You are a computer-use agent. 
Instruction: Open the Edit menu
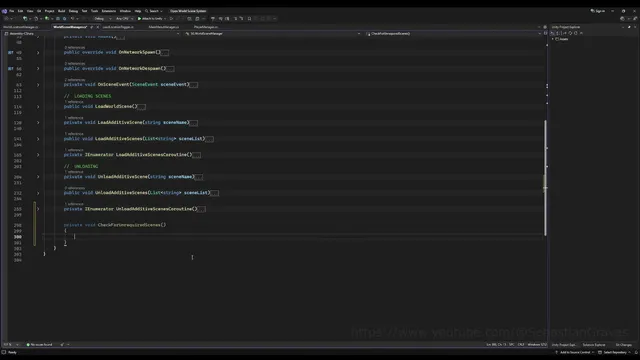pos(20,11)
